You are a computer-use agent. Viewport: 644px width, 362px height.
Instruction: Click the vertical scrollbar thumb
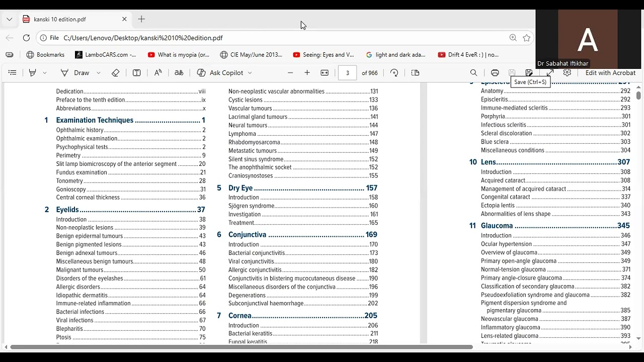click(x=638, y=95)
